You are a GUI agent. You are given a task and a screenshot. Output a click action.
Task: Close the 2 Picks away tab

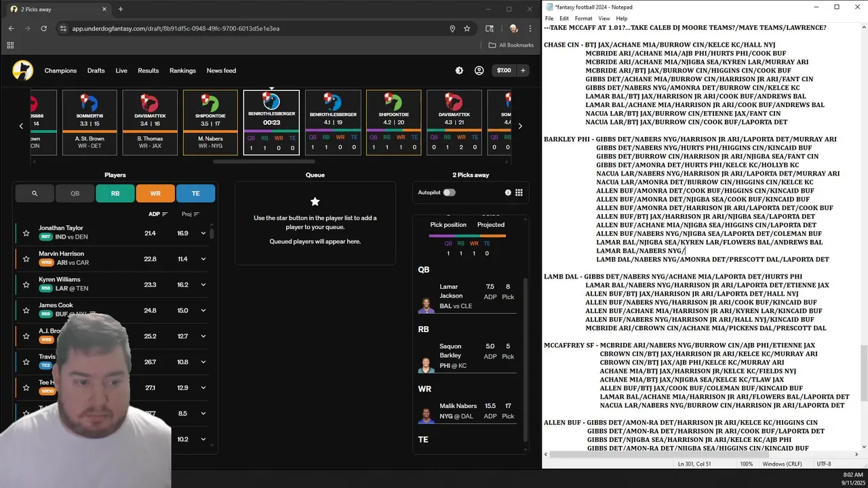click(104, 9)
